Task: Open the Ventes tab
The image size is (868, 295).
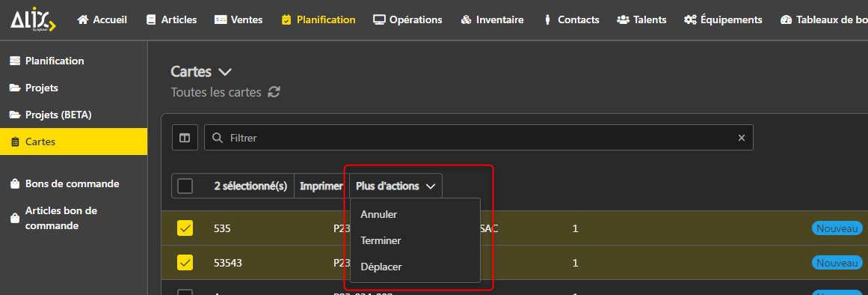Action: [x=238, y=20]
